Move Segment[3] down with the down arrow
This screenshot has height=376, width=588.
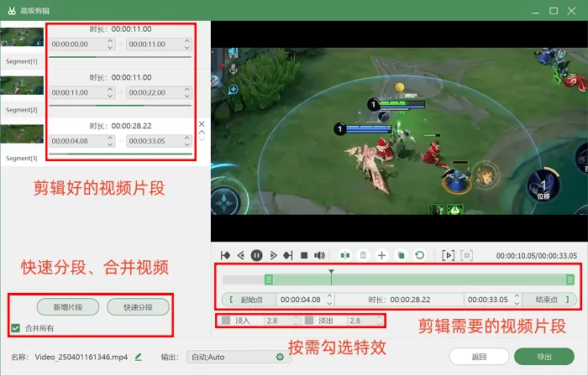[202, 139]
